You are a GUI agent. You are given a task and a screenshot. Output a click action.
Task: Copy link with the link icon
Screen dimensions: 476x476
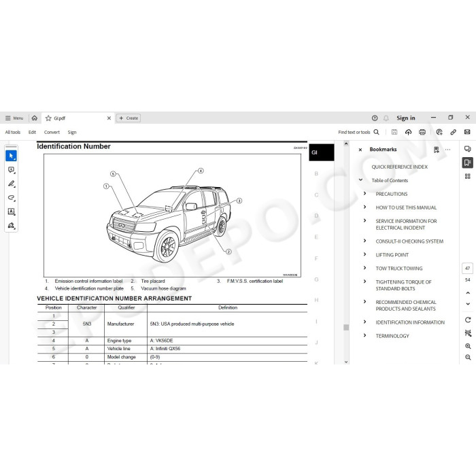454,132
